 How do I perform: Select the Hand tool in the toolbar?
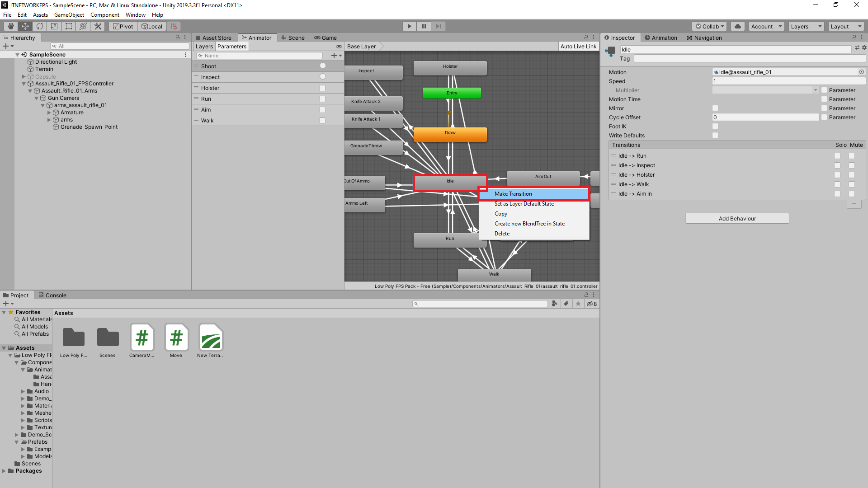10,26
